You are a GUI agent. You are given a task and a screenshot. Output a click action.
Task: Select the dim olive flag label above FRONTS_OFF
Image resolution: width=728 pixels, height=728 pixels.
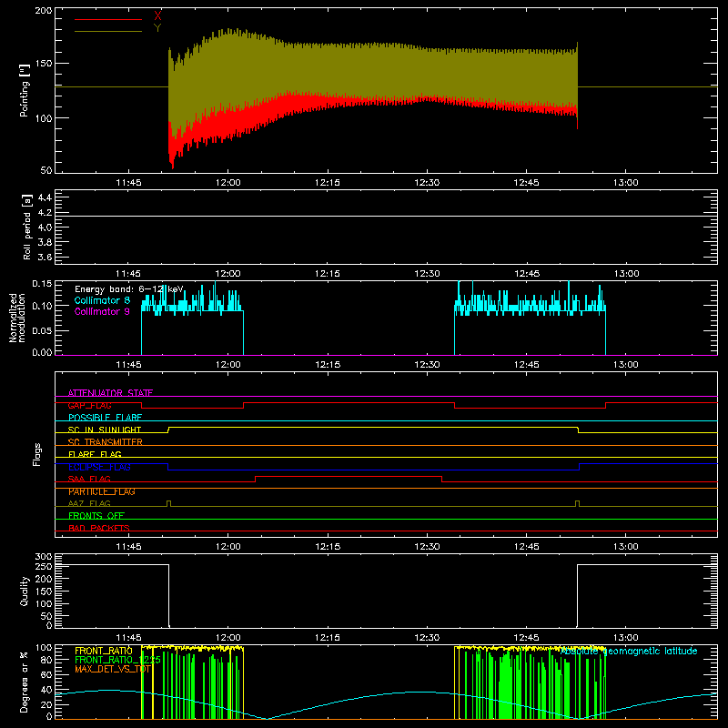(x=89, y=503)
